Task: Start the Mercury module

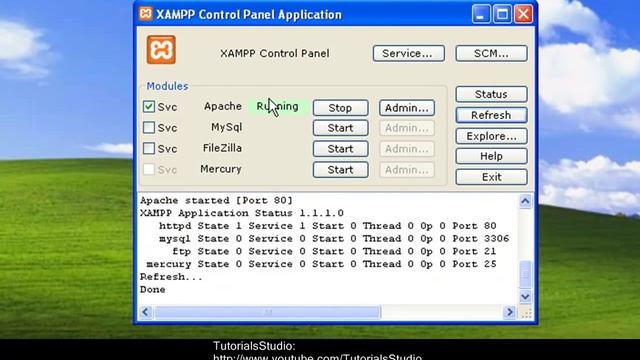Action: tap(340, 169)
